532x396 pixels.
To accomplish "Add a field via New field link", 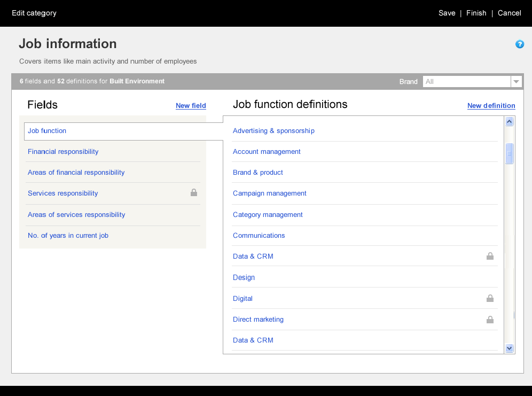I will (x=191, y=106).
